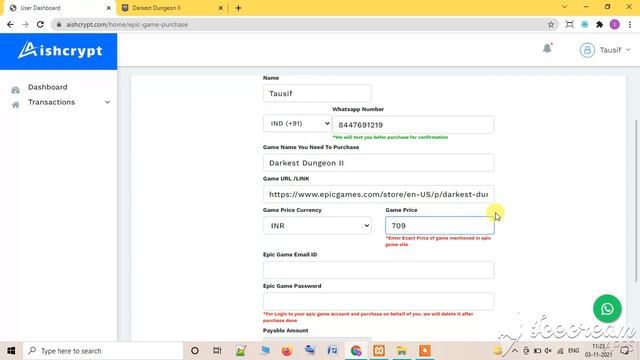Open File Explorer on the taskbar

402,351
